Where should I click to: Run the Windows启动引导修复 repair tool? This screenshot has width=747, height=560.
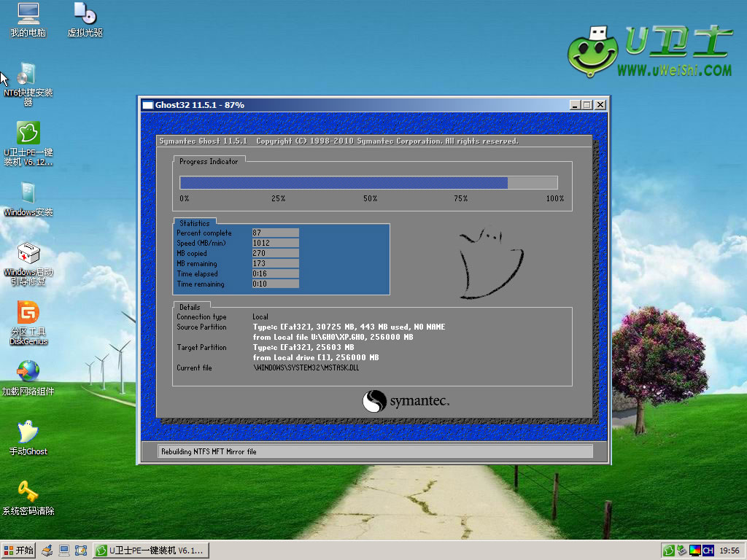[x=27, y=261]
